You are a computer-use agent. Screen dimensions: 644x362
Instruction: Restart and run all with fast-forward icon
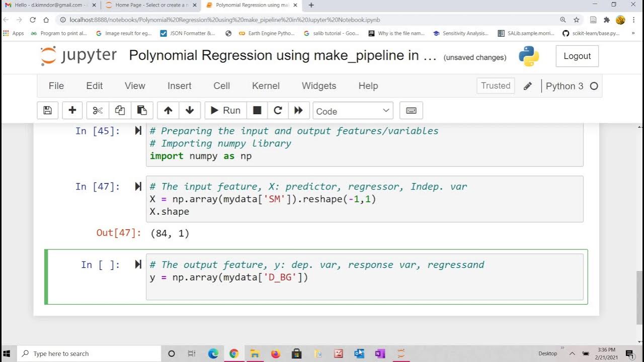click(298, 111)
